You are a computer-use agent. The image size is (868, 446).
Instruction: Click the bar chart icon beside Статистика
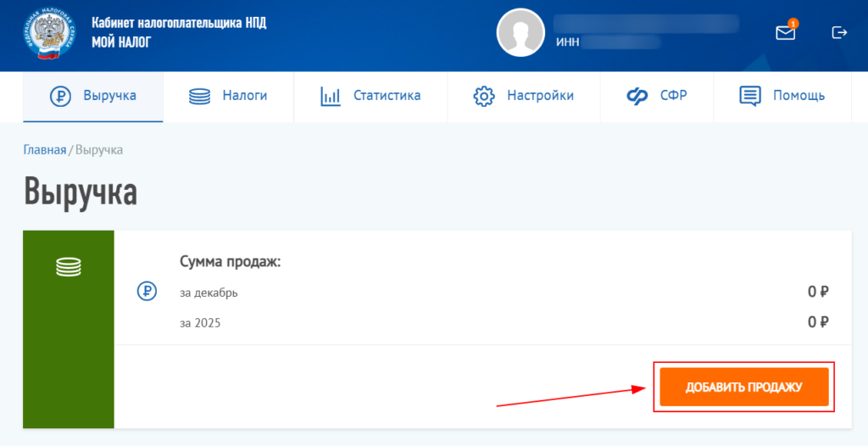click(331, 96)
